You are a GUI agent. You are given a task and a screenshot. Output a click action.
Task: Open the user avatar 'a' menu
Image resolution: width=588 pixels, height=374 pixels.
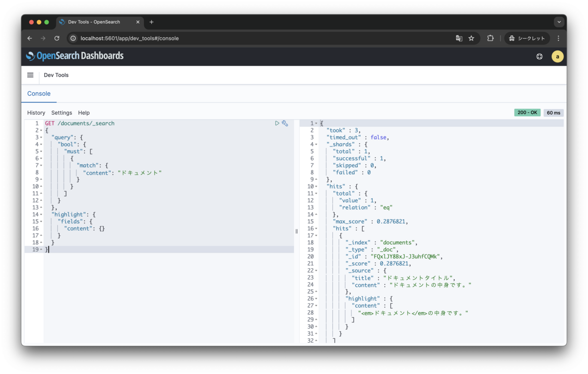[x=557, y=56]
